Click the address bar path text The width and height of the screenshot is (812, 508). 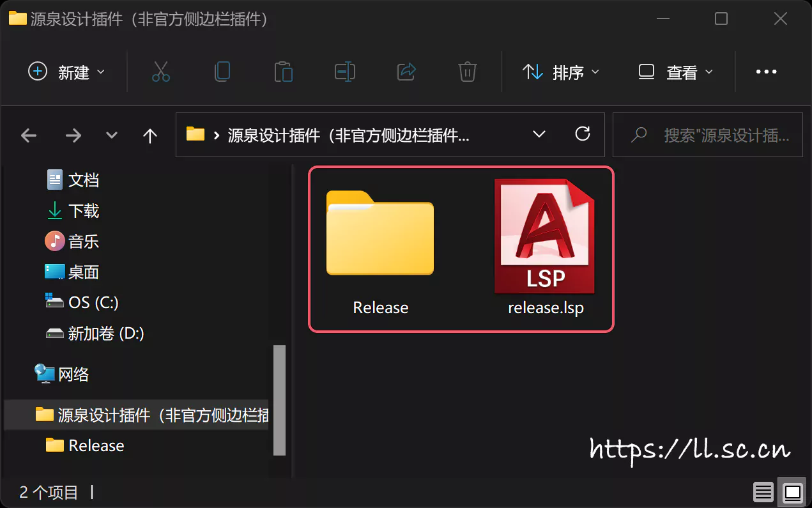[349, 135]
